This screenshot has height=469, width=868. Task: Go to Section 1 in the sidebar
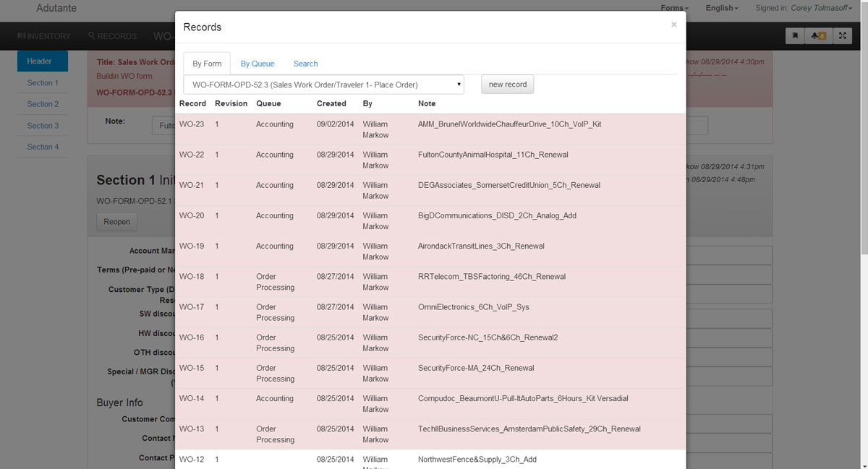point(43,83)
